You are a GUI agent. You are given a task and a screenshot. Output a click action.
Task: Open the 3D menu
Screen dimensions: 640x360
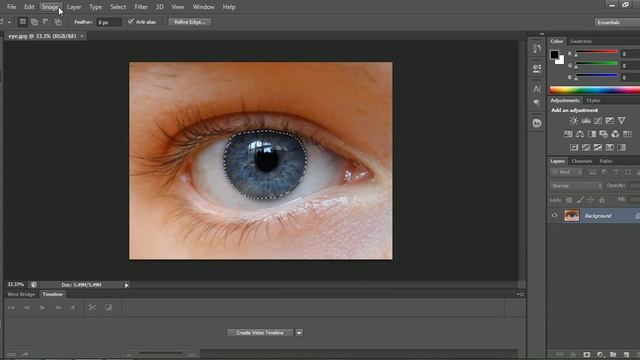(160, 7)
